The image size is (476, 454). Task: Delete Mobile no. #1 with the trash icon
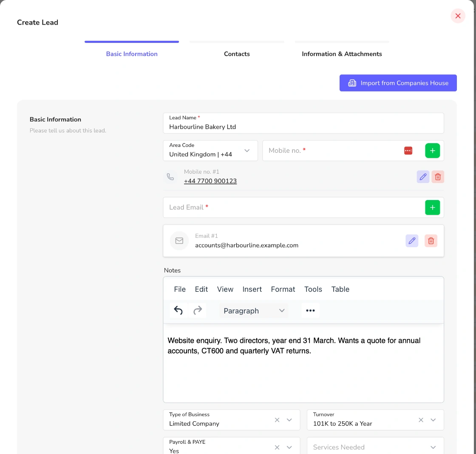(437, 177)
